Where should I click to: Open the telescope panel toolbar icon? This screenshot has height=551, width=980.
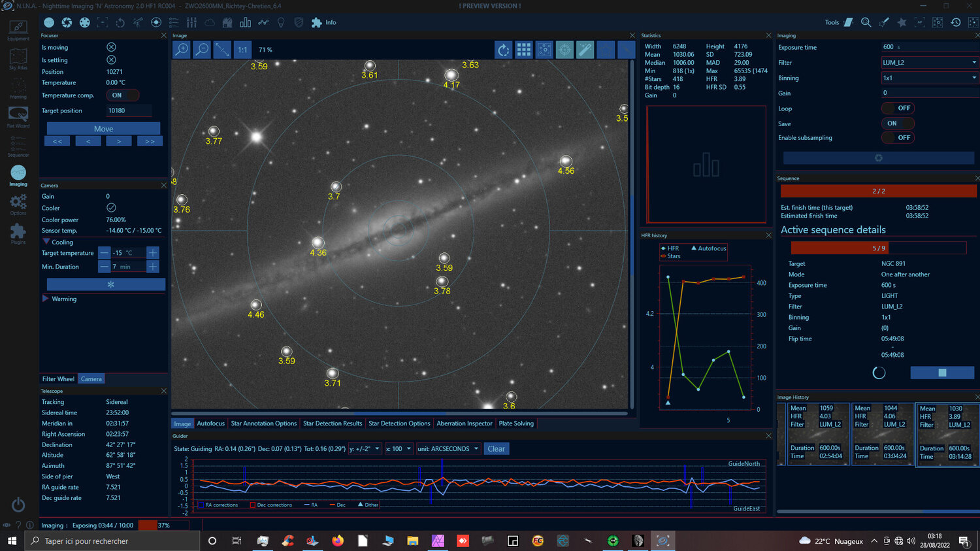point(138,22)
